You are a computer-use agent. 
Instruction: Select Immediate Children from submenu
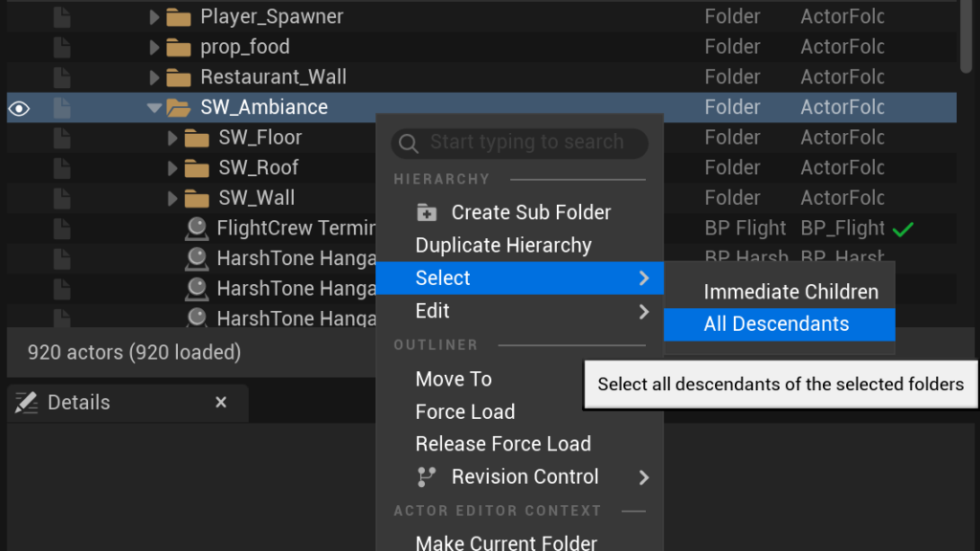point(791,292)
